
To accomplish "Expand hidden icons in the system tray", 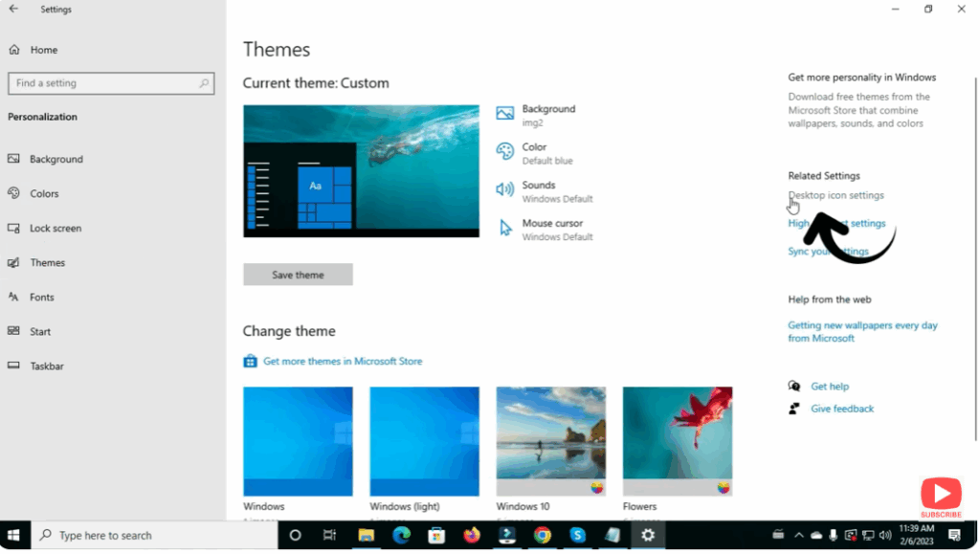I will pos(799,535).
